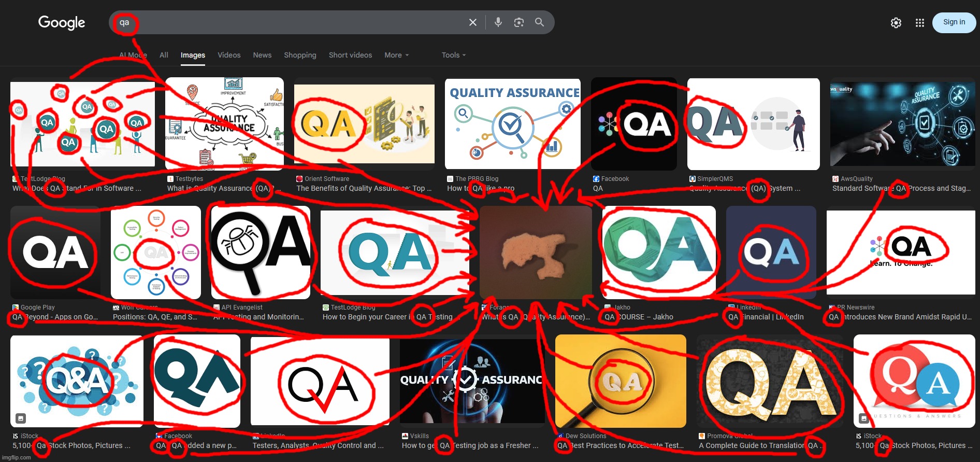The height and width of the screenshot is (462, 980).
Task: Open 'How to get QA Testing job' link
Action: tap(470, 445)
